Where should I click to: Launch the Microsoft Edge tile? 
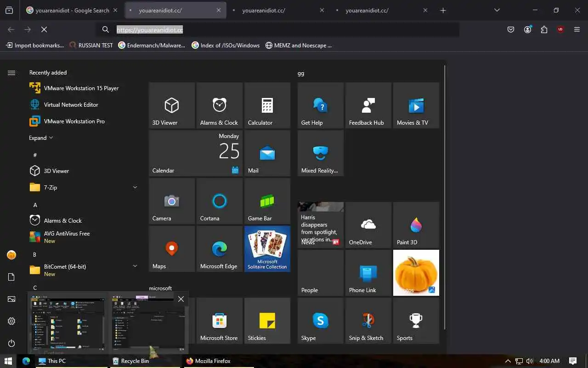[x=220, y=249]
